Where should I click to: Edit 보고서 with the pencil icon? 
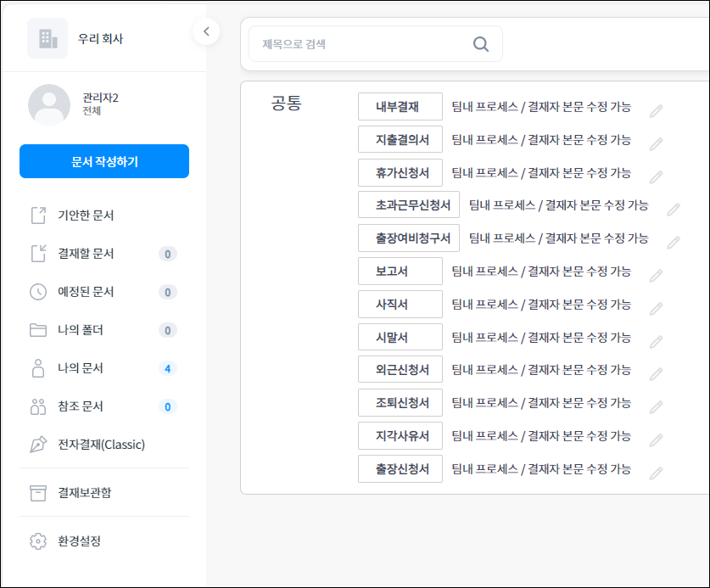[656, 276]
